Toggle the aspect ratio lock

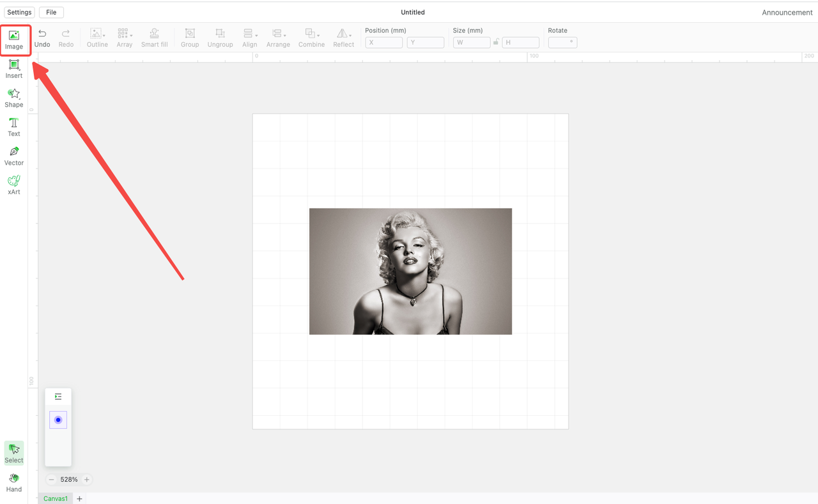pyautogui.click(x=496, y=42)
